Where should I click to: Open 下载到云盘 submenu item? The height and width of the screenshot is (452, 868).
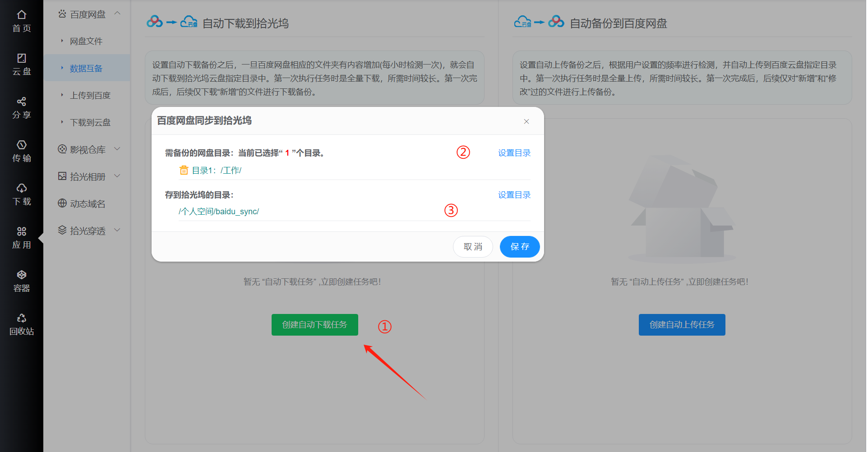pyautogui.click(x=87, y=122)
